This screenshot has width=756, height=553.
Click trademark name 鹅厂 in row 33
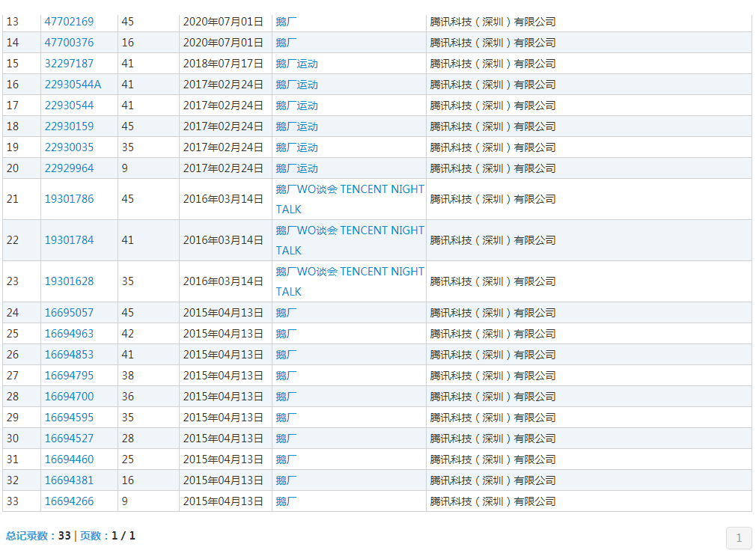[286, 501]
